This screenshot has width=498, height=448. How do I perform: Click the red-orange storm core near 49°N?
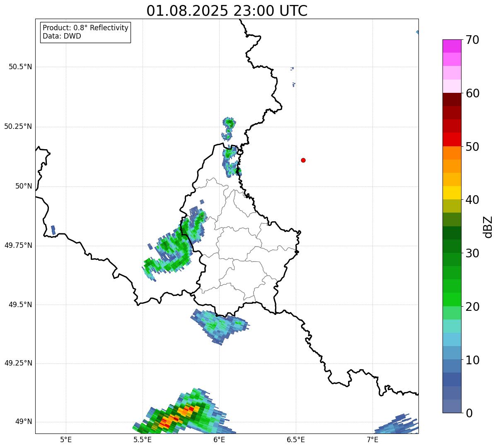coord(178,416)
